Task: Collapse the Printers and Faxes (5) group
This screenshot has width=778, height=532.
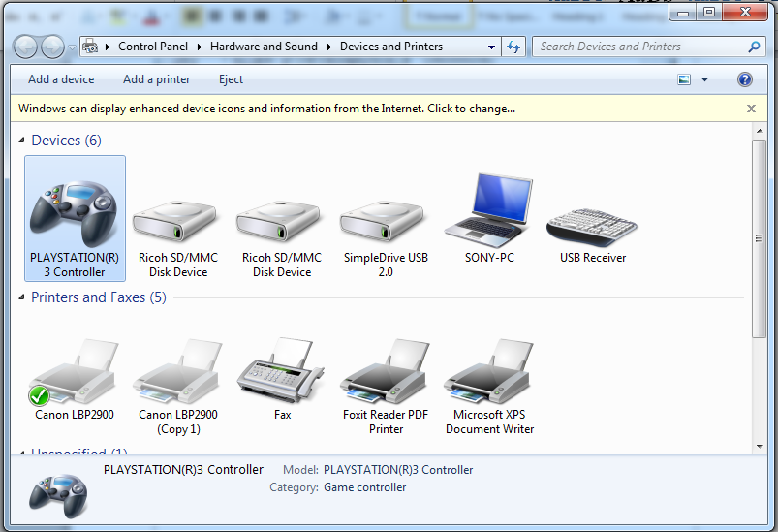Action: point(21,297)
